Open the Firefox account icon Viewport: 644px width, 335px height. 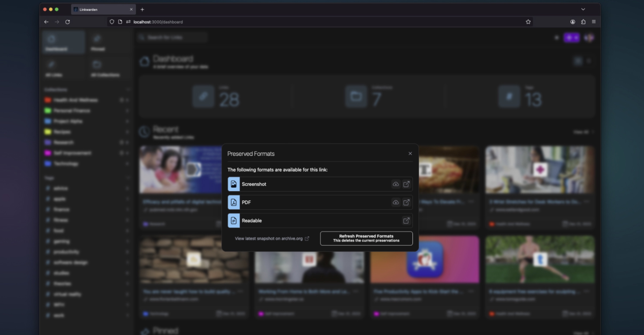573,22
